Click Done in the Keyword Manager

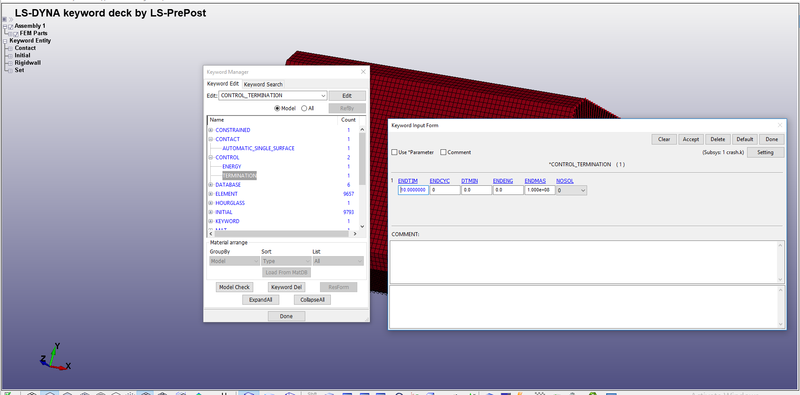(x=287, y=316)
